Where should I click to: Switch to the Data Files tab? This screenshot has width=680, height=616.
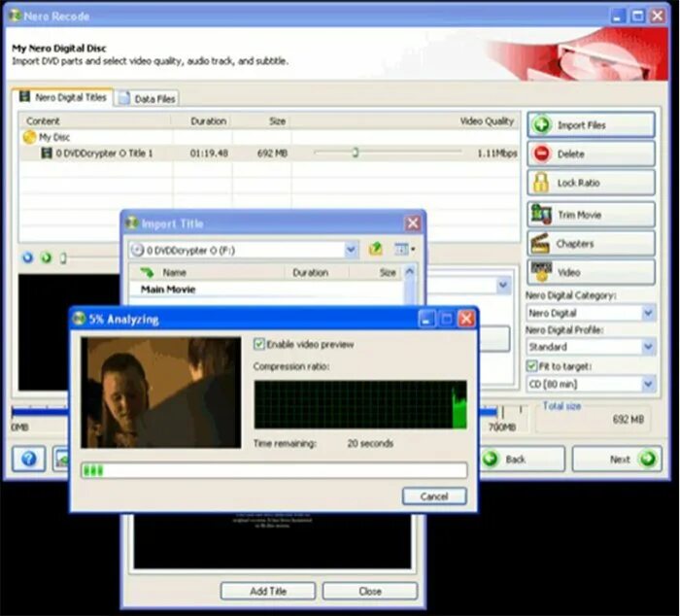click(148, 99)
